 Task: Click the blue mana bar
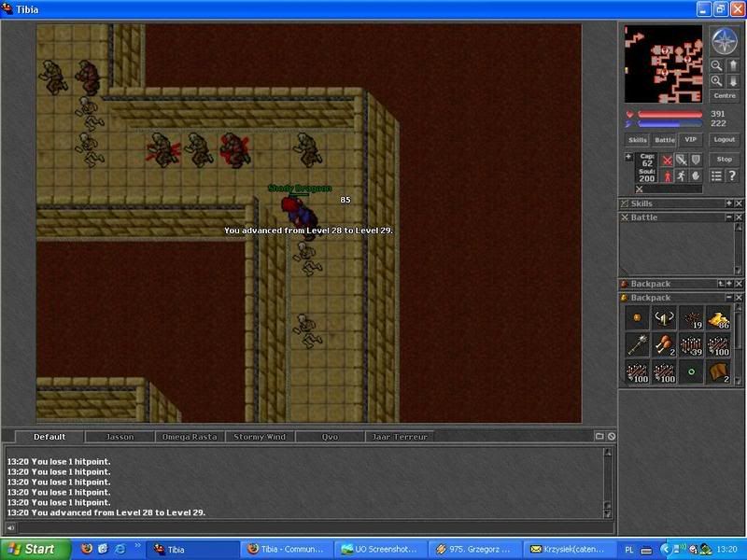[669, 124]
